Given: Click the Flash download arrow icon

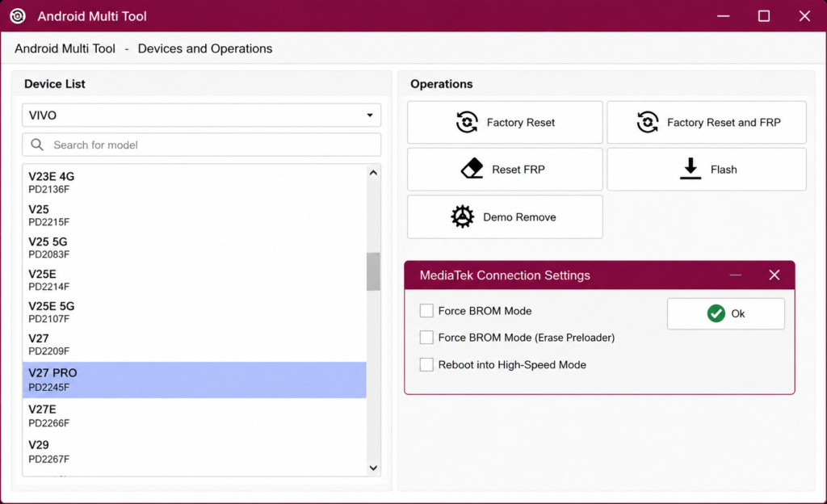Looking at the screenshot, I should click(x=691, y=169).
